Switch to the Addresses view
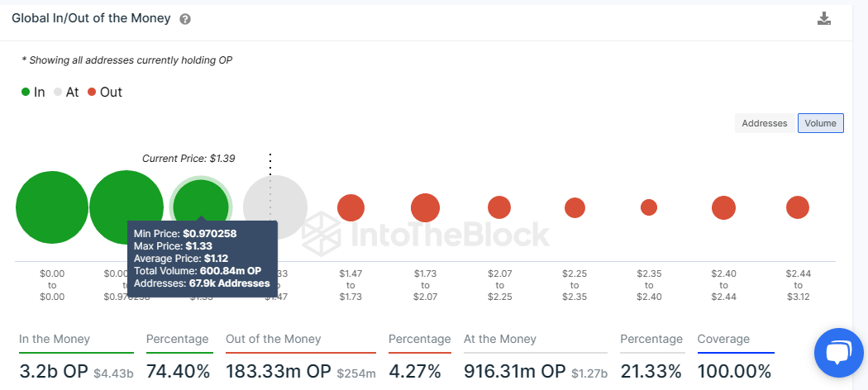This screenshot has width=868, height=390. pyautogui.click(x=765, y=123)
